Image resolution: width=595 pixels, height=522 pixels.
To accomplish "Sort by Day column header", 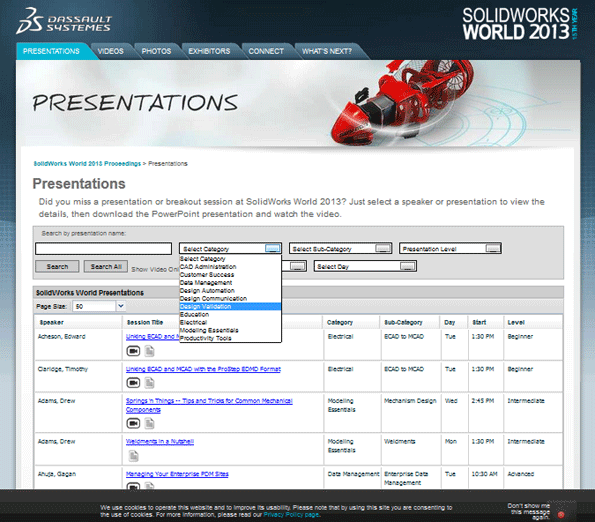I will [450, 322].
